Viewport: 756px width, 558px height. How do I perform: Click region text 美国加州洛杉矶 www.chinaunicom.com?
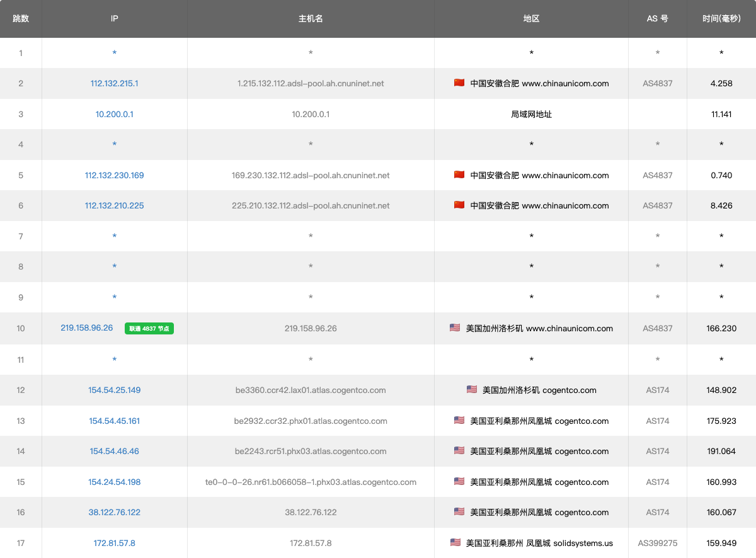point(539,328)
